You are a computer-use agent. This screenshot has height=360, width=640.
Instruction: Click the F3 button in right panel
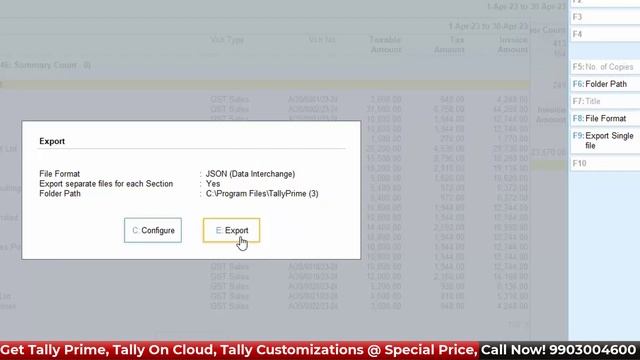[605, 17]
